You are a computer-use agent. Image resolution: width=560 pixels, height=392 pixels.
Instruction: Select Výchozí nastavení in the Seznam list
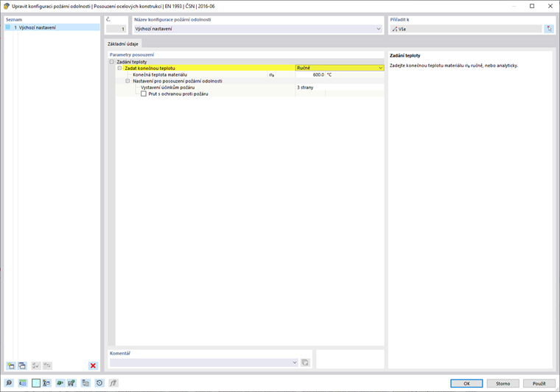[52, 27]
